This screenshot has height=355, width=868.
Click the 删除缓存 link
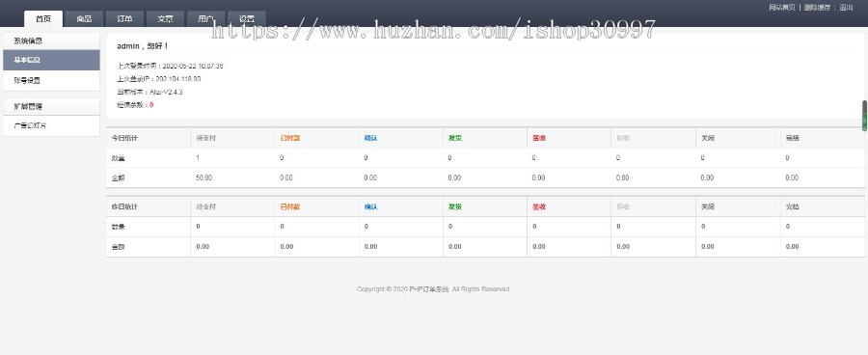point(817,7)
